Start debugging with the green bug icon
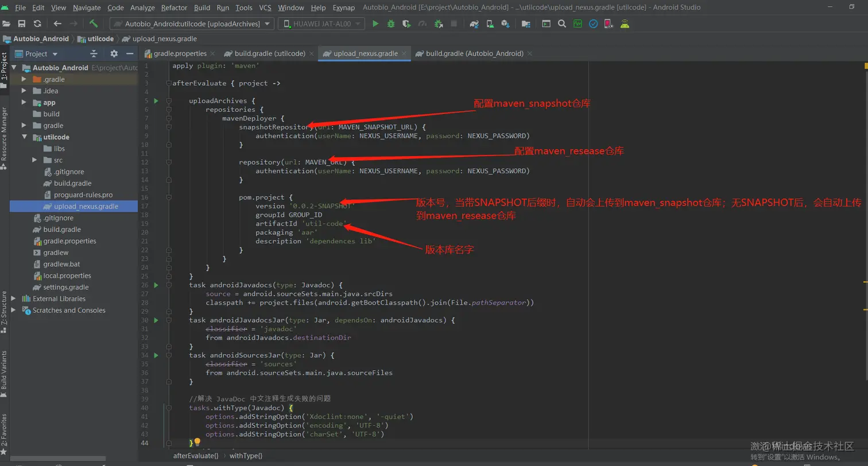Viewport: 868px width, 466px height. tap(391, 24)
